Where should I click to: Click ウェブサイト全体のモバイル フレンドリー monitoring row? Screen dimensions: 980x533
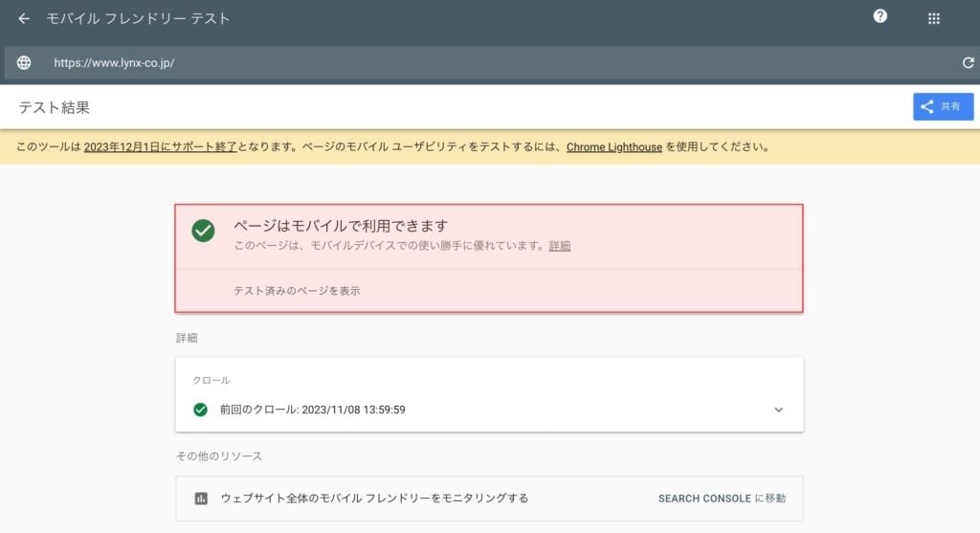tap(489, 499)
